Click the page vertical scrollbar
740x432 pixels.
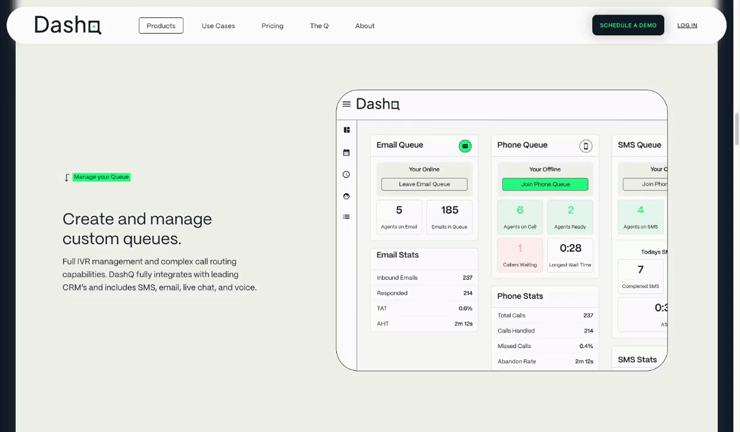tap(736, 129)
